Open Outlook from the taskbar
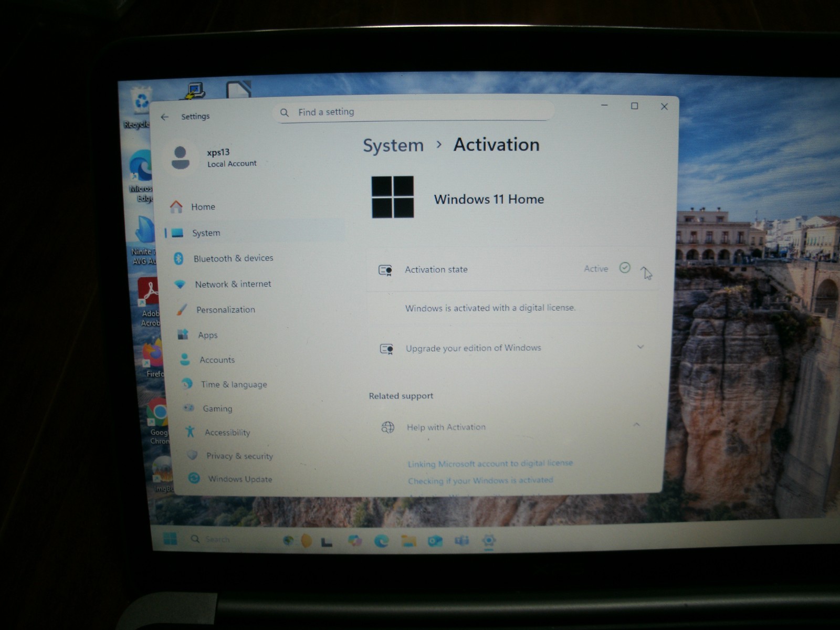 [x=435, y=541]
